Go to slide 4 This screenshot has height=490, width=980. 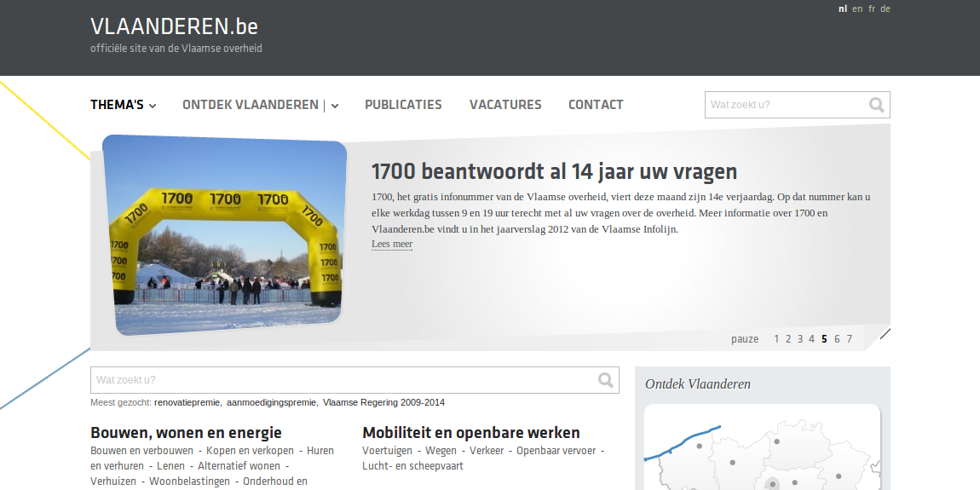point(811,339)
